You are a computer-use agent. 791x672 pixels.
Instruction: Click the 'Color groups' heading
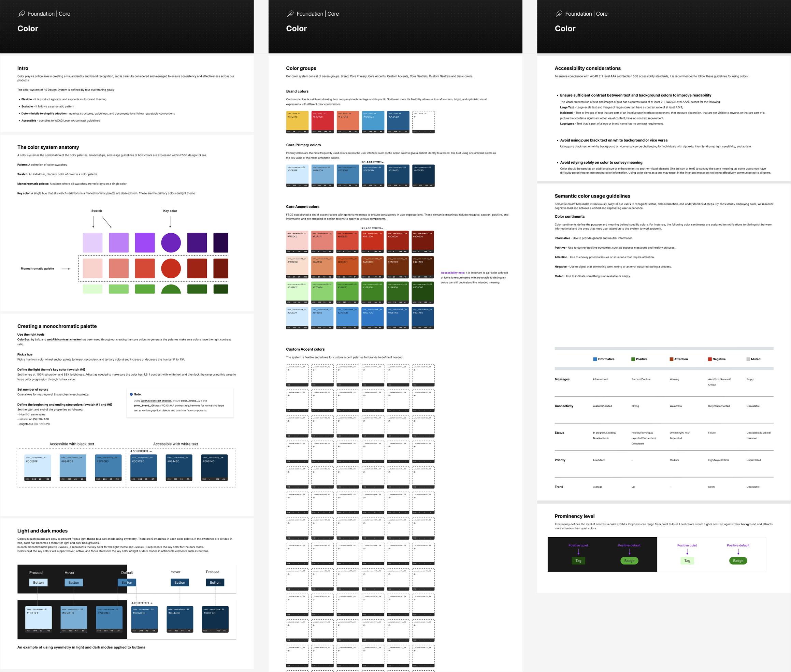(x=301, y=68)
